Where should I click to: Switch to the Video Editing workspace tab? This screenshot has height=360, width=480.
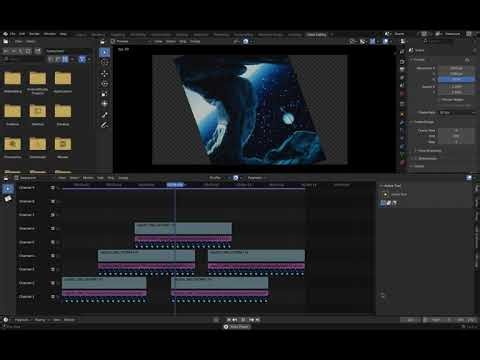click(316, 34)
